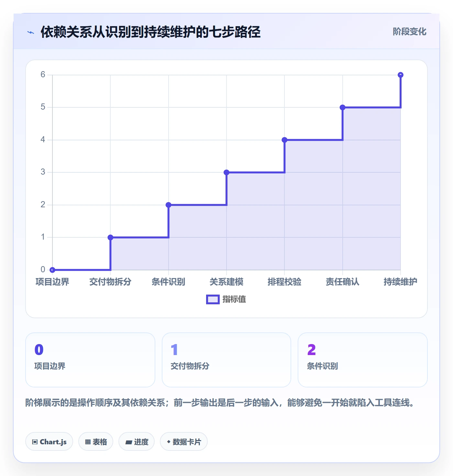
Task: Click the Chart.js tag chip
Action: pyautogui.click(x=49, y=441)
